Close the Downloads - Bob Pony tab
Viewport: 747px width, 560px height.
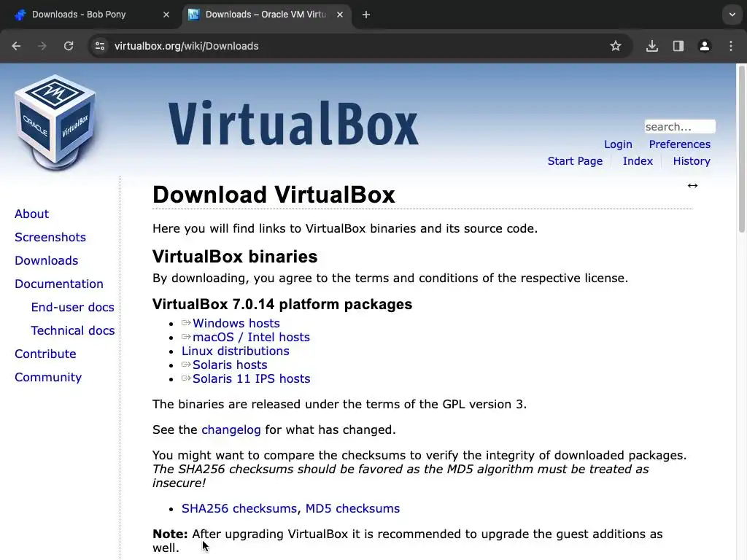[x=166, y=15]
